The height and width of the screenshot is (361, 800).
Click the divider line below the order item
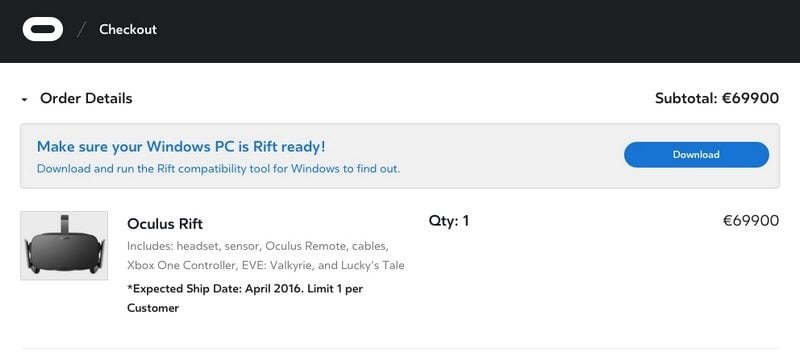pos(399,349)
